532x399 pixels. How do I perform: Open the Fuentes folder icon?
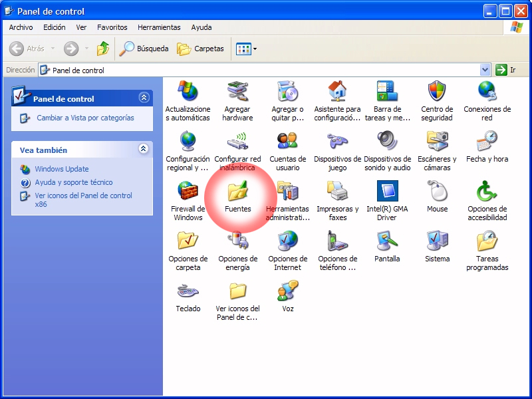(237, 191)
